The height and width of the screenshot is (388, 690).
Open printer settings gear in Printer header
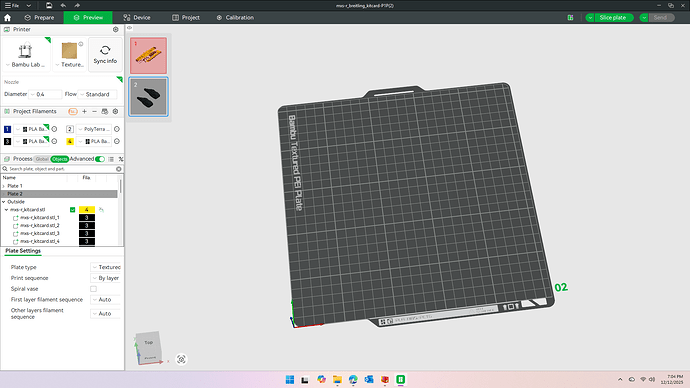(x=116, y=29)
